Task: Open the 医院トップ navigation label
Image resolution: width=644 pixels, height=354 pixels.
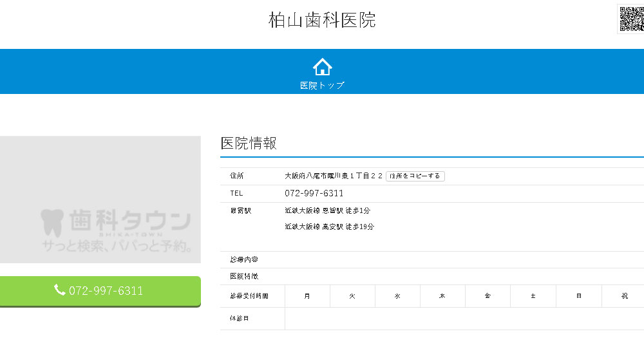Action: 322,85
